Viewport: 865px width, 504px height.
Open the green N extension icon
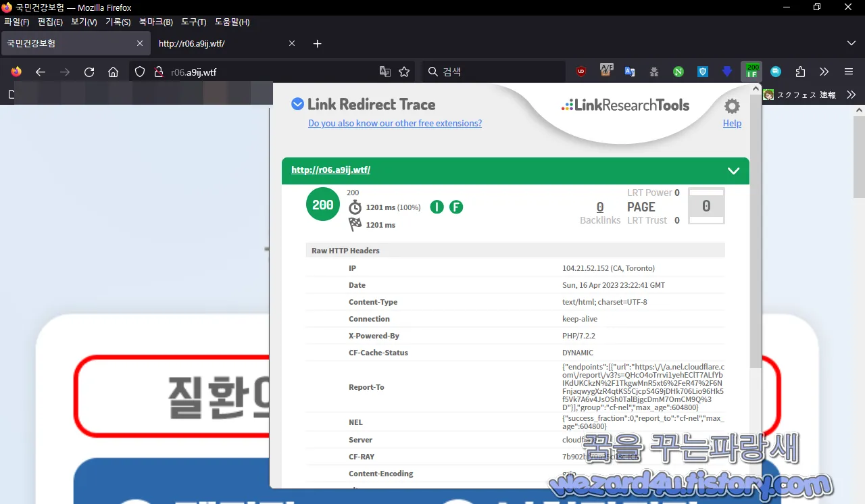[678, 72]
